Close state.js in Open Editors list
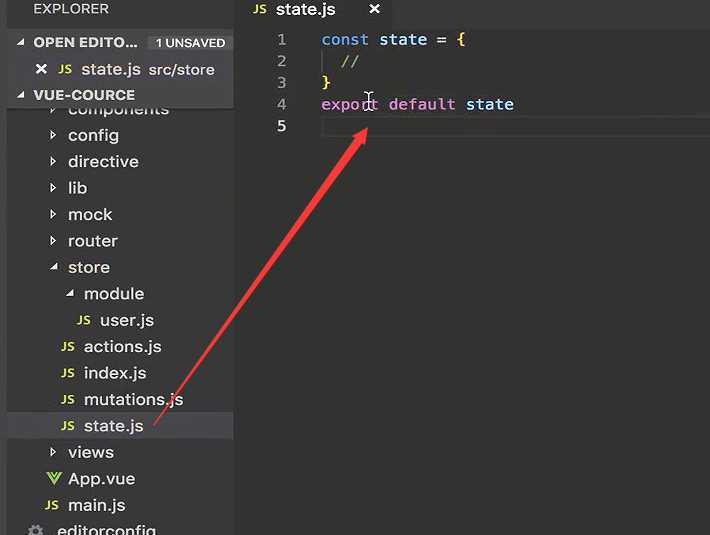This screenshot has height=535, width=710. pyautogui.click(x=41, y=69)
